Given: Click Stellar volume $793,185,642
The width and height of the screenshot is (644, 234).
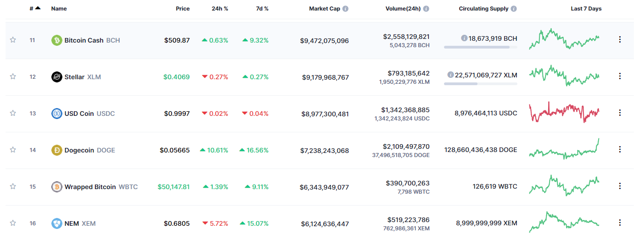Looking at the screenshot, I should tap(408, 73).
